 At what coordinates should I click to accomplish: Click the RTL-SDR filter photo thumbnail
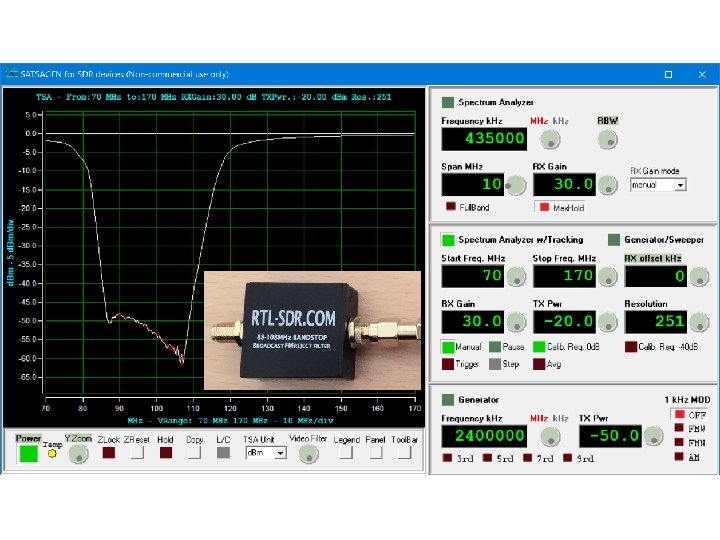pyautogui.click(x=312, y=331)
